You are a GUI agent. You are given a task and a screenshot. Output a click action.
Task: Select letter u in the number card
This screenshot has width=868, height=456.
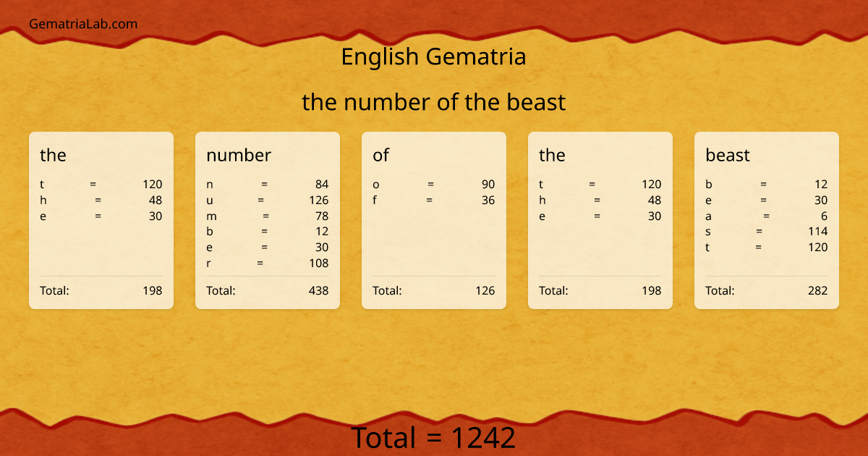(x=210, y=200)
